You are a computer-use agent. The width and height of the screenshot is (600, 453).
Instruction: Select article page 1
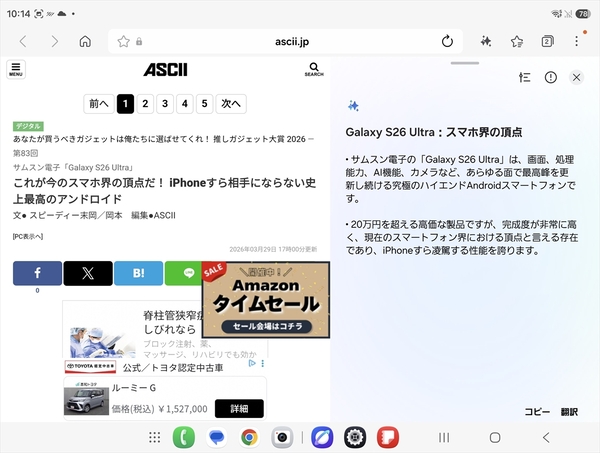125,104
